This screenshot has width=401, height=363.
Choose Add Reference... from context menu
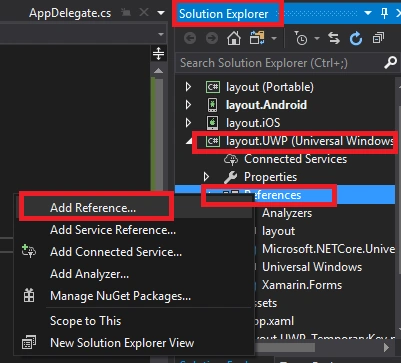coord(93,208)
